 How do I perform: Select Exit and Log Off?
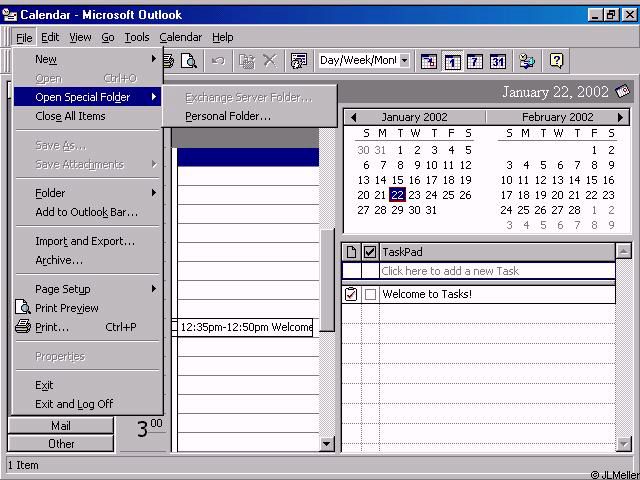pyautogui.click(x=87, y=404)
